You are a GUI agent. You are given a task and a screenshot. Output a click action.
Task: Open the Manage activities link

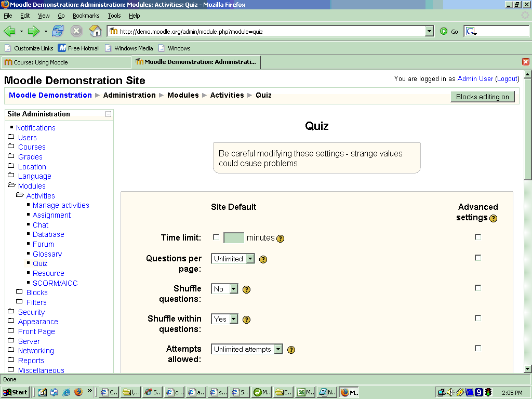[61, 205]
